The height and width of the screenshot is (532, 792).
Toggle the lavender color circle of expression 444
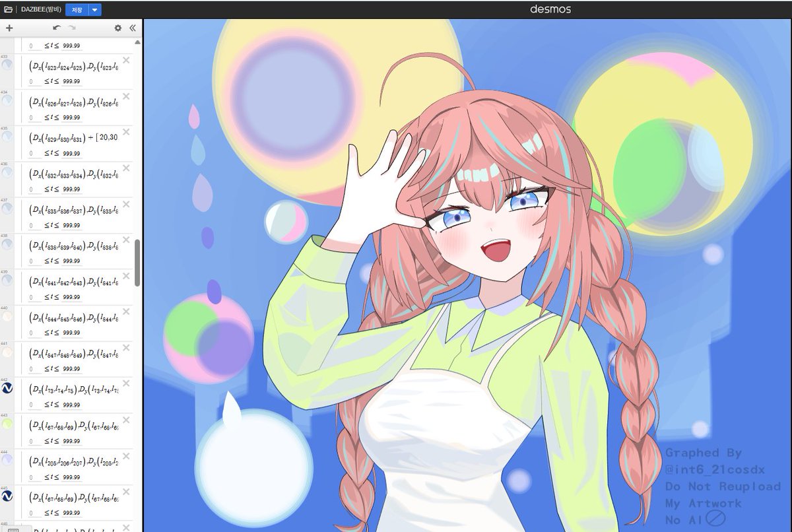[x=7, y=460]
